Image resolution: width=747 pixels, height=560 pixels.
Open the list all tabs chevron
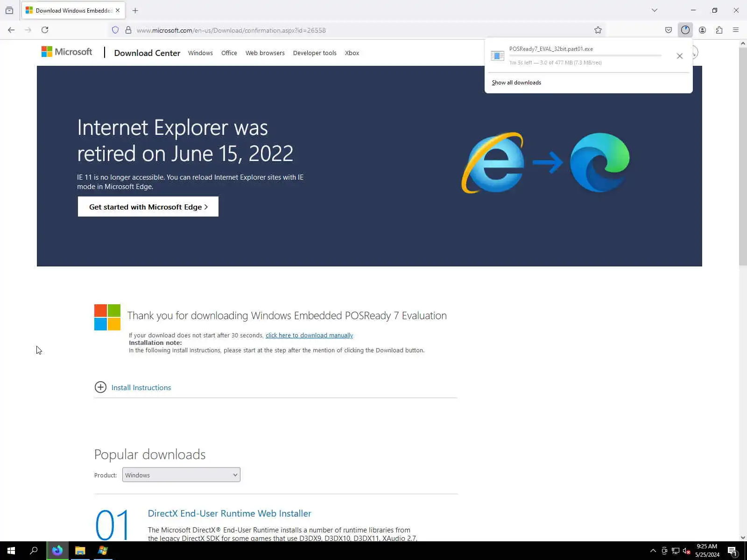pos(655,10)
